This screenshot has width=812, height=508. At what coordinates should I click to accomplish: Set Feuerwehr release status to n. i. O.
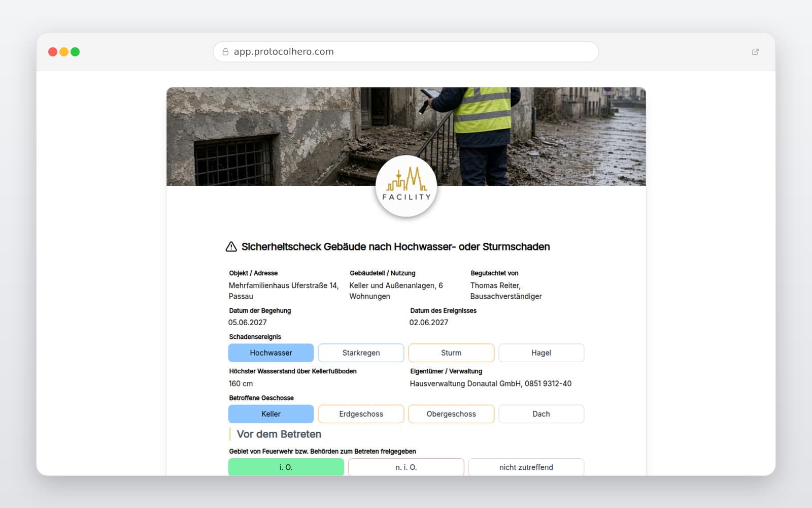[406, 467]
